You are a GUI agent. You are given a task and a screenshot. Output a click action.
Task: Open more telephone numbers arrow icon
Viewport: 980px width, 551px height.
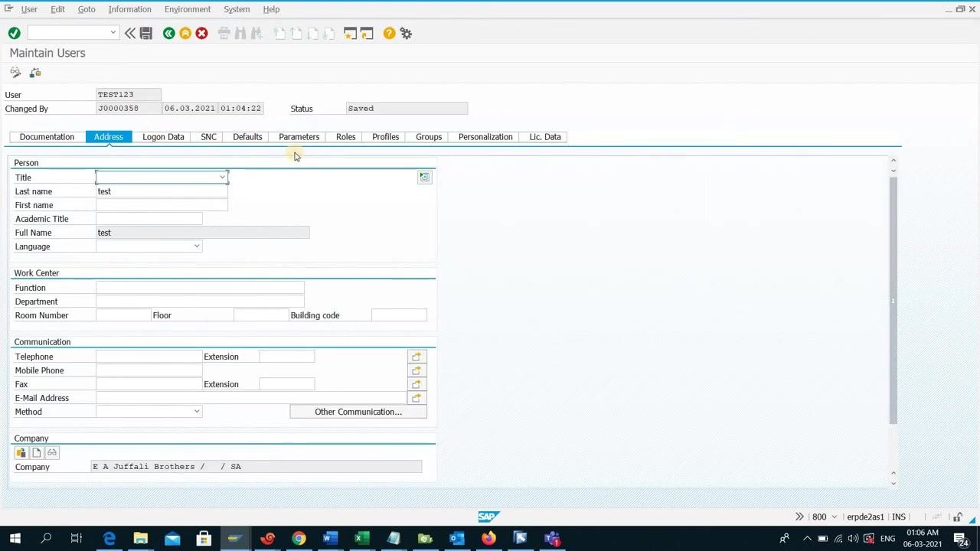click(x=416, y=357)
